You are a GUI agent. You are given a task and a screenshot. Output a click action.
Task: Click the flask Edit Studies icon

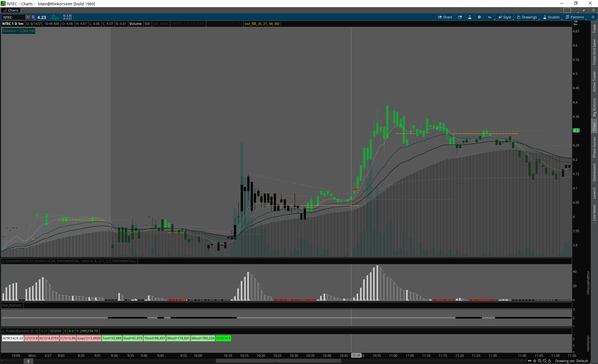click(x=470, y=17)
